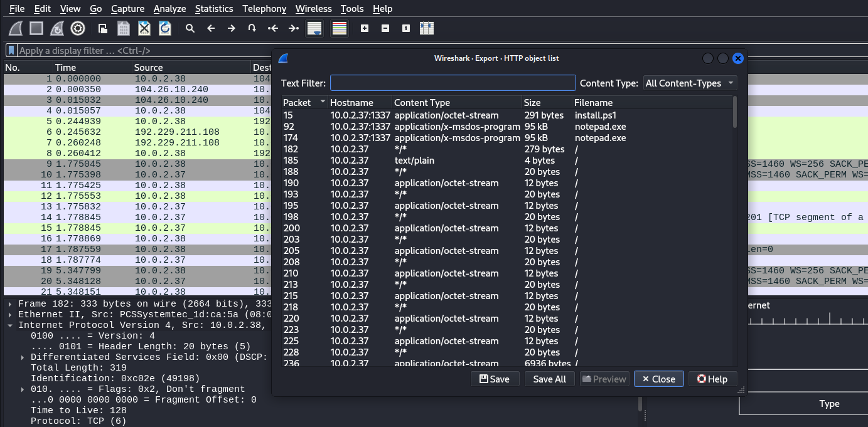Go back to previous packet in history

coord(211,28)
